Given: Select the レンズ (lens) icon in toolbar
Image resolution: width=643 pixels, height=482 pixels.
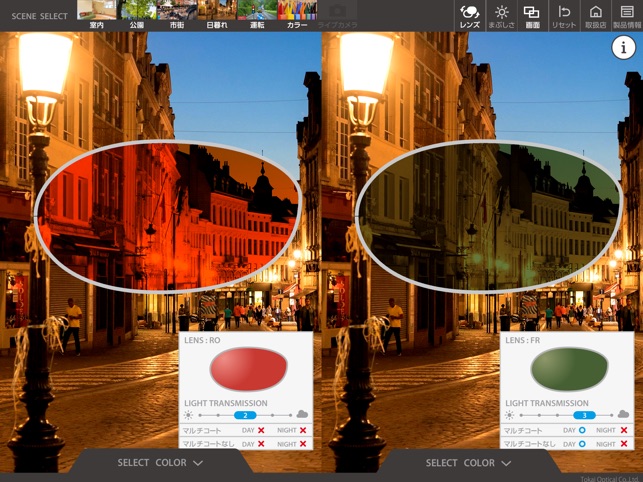Looking at the screenshot, I should click(469, 15).
